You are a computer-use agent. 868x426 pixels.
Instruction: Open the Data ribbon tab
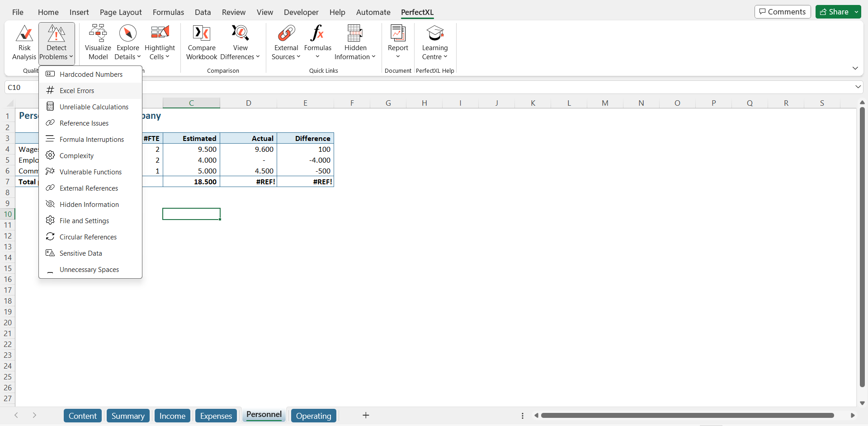(x=203, y=12)
